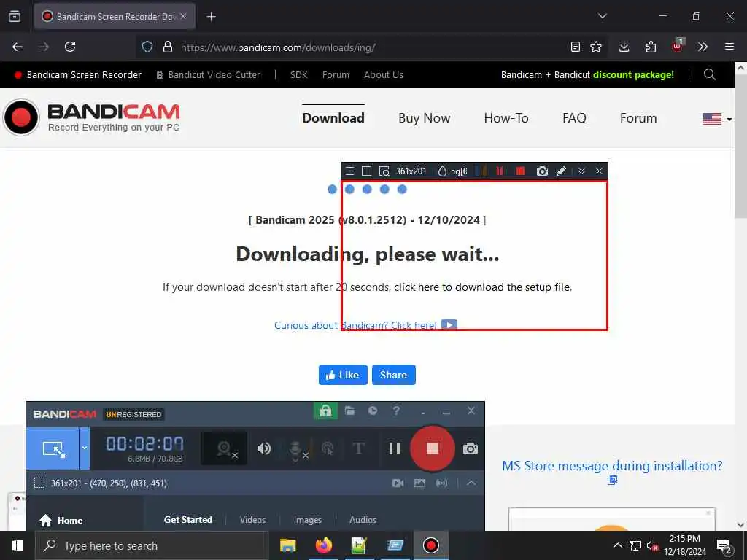Open the Firefox extensions puzzle icon

click(x=651, y=47)
